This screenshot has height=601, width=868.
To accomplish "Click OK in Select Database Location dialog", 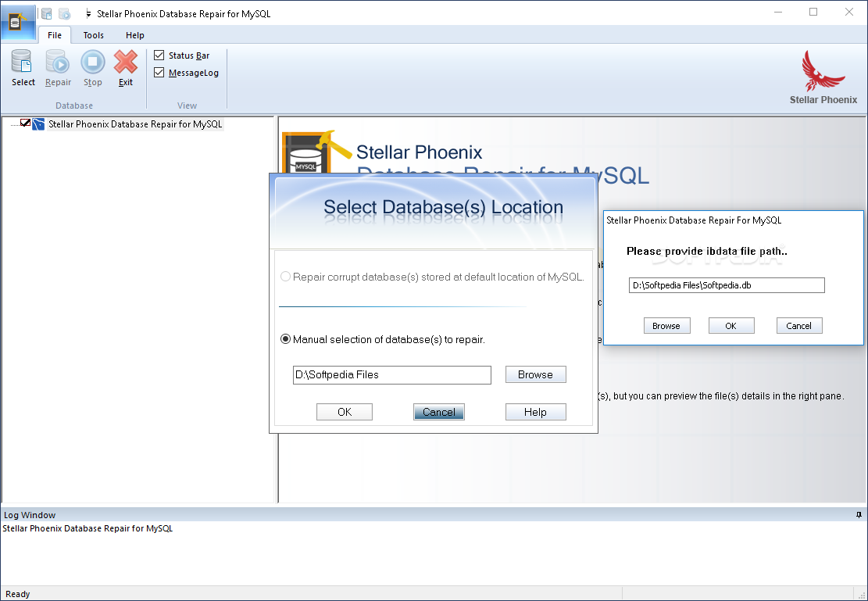I will point(345,412).
